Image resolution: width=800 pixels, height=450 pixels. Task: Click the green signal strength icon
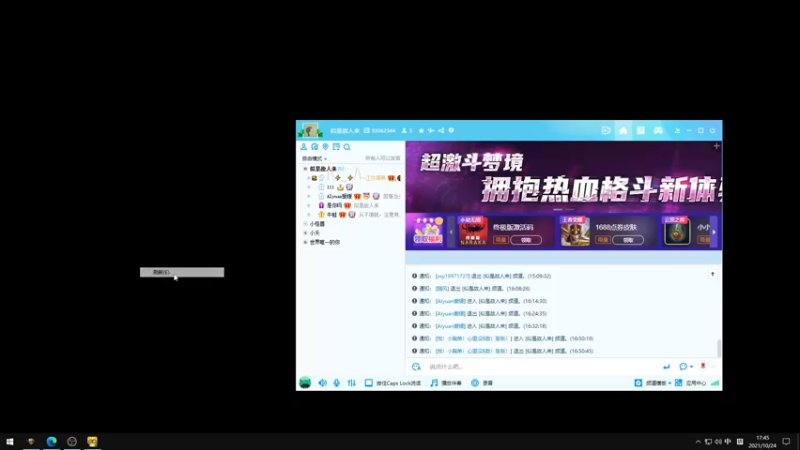(x=715, y=383)
